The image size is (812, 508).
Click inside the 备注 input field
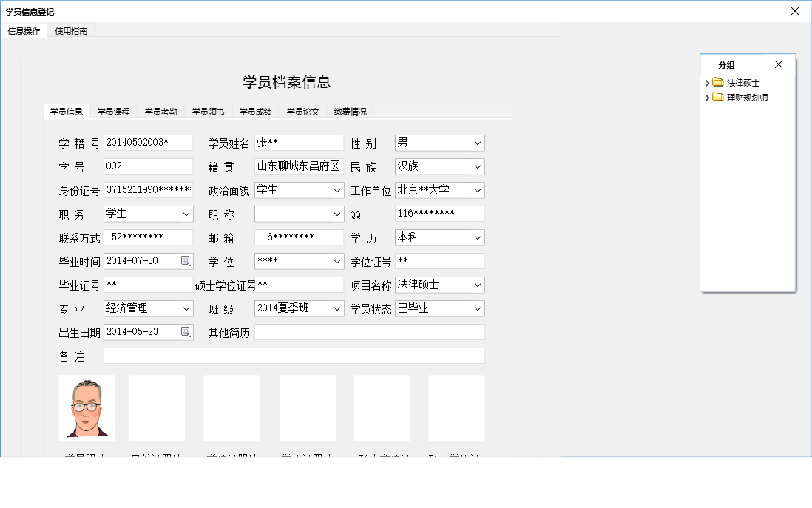[294, 355]
